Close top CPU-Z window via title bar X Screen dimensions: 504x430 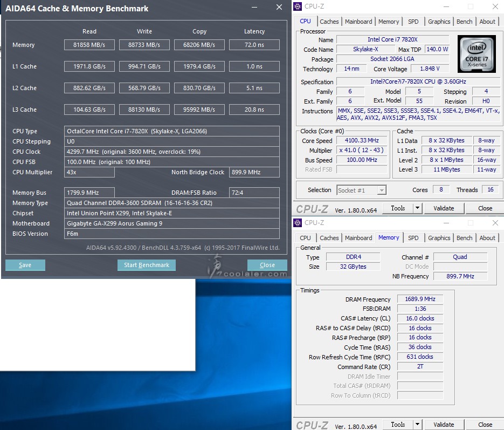pyautogui.click(x=495, y=6)
